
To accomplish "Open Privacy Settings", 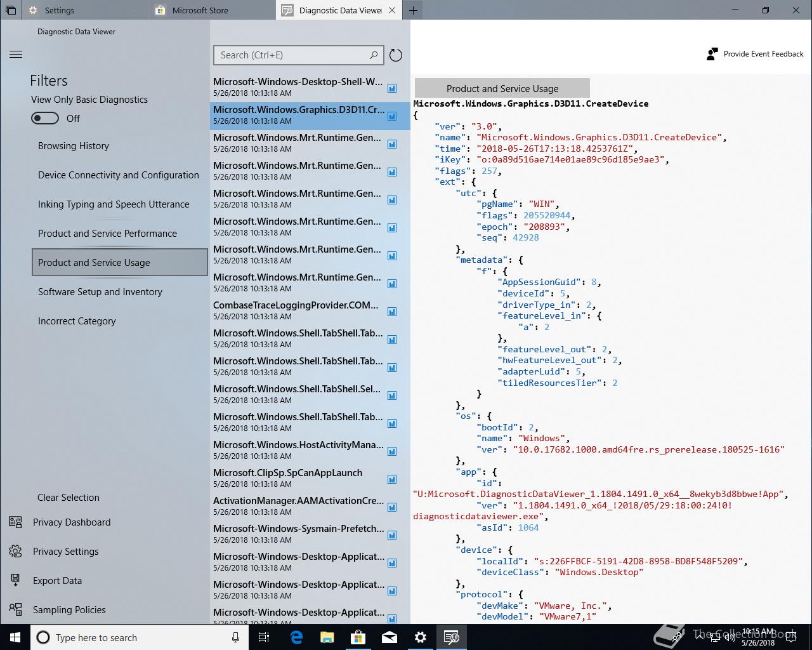I will click(66, 551).
